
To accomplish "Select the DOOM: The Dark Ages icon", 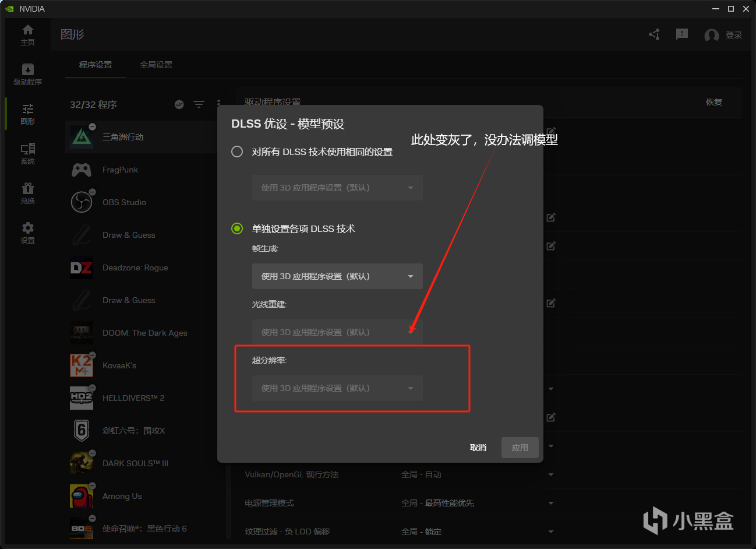I will (82, 333).
